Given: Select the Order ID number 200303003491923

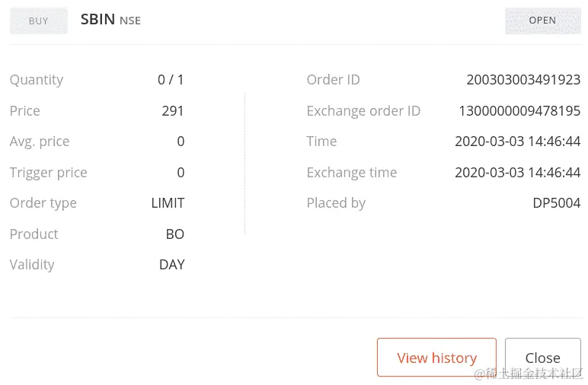Looking at the screenshot, I should [523, 80].
